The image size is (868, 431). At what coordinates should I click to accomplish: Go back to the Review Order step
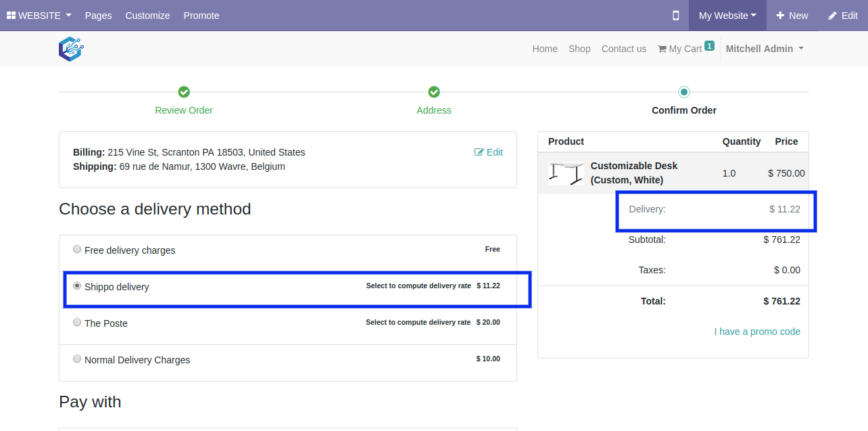point(184,110)
